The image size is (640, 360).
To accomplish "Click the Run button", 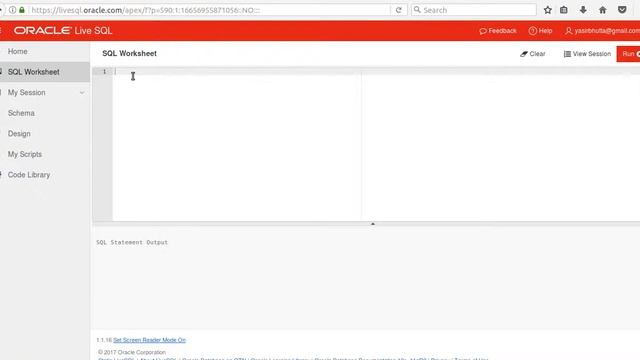I will point(629,54).
